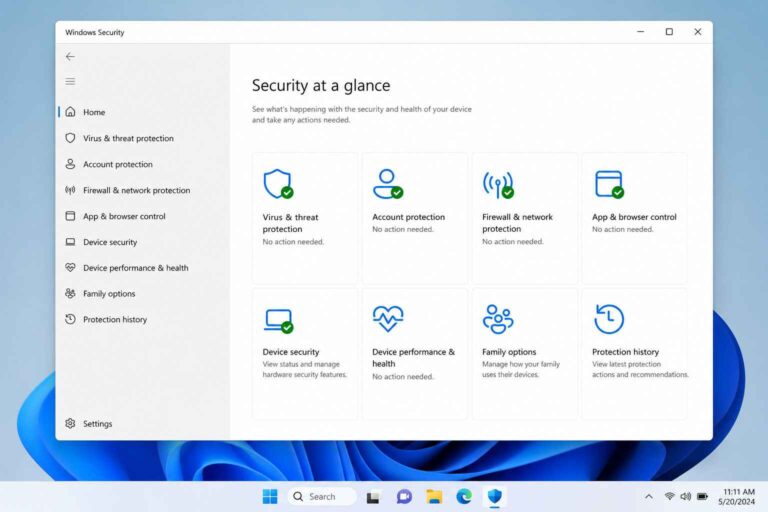
Task: Open Wi-Fi network status in tray
Action: (x=669, y=496)
